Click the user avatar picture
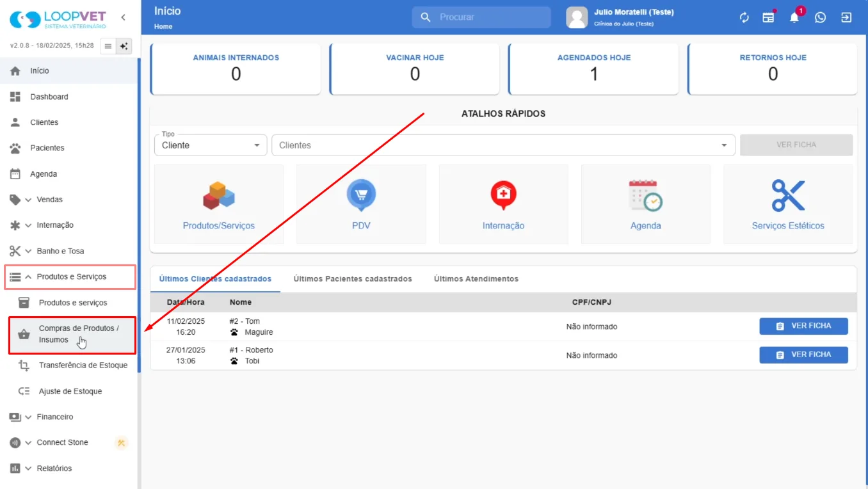 pyautogui.click(x=577, y=17)
